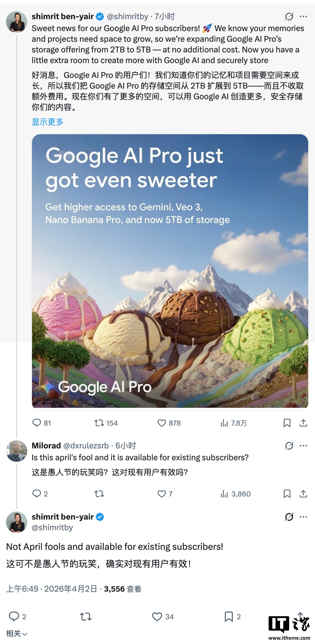Share the main post via share icon

coord(303,423)
